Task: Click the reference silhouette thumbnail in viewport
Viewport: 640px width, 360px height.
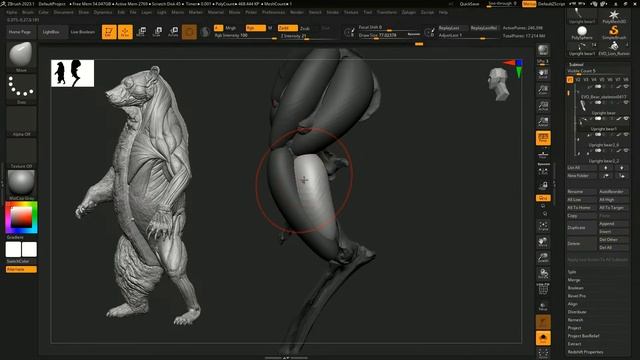Action: click(73, 73)
